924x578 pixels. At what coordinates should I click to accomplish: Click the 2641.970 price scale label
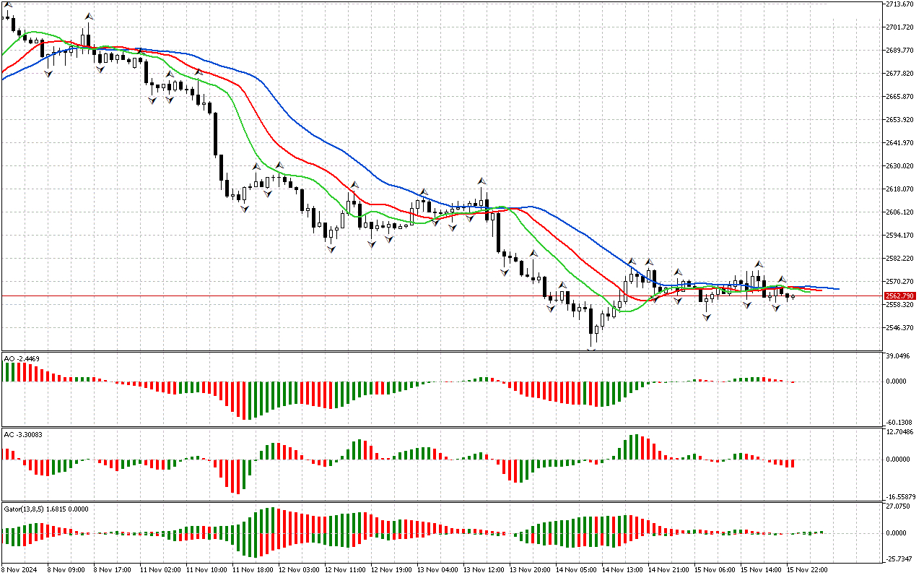pos(900,143)
